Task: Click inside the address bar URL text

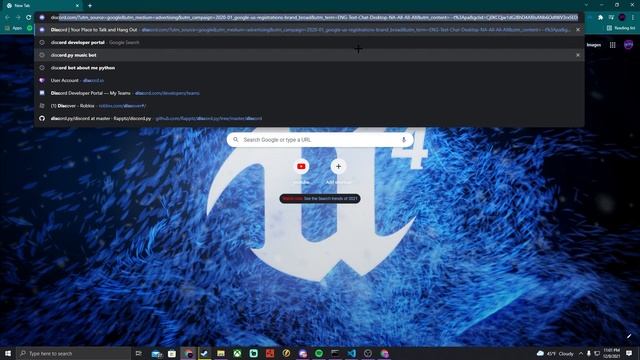Action: 313,18
